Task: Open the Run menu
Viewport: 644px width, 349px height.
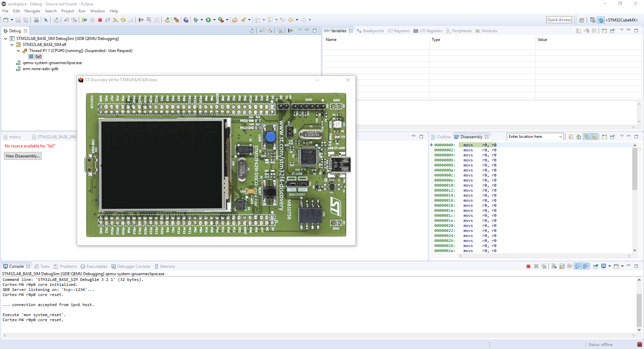Action: coord(82,11)
